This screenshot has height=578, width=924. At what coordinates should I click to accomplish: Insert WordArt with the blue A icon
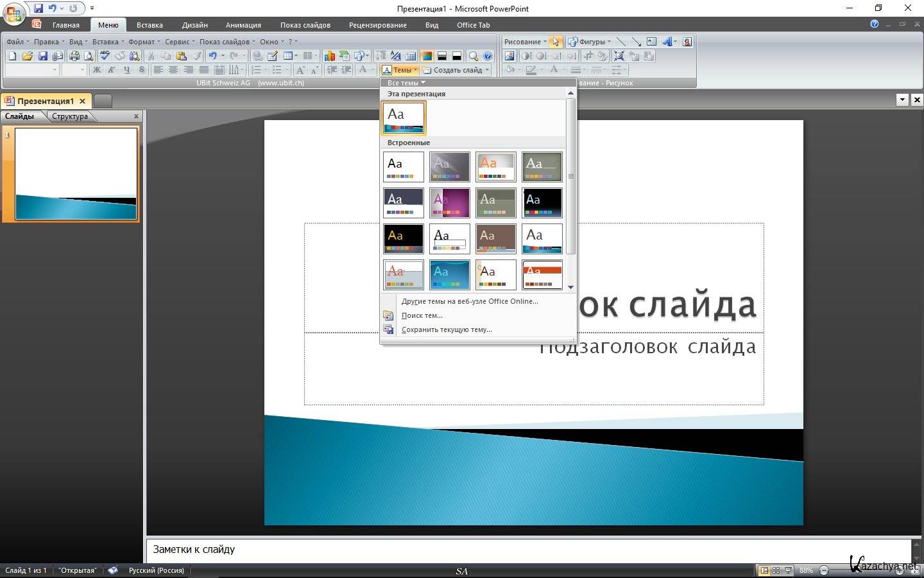point(667,42)
